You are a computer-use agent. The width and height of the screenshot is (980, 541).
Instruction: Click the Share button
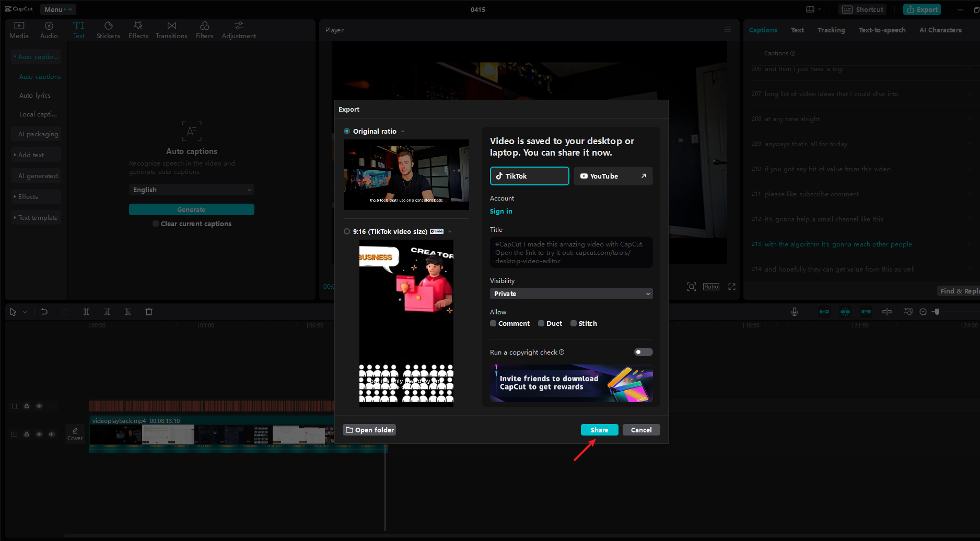tap(600, 430)
